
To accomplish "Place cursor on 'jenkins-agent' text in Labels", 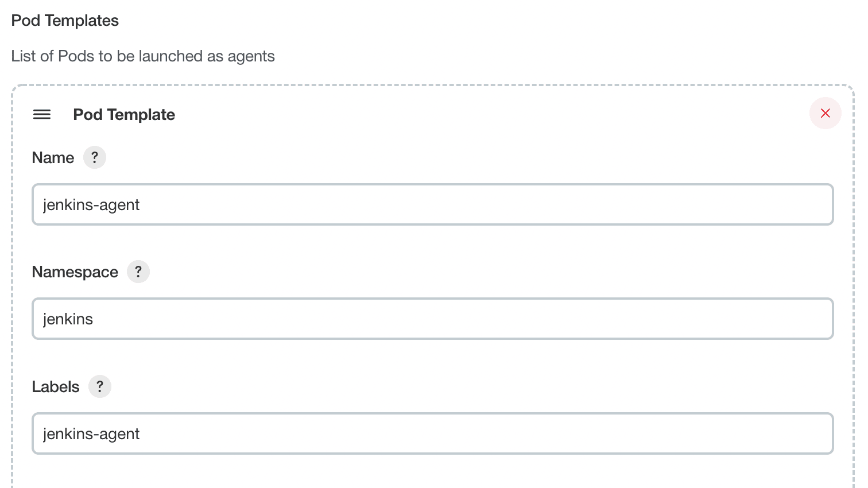I will [91, 434].
